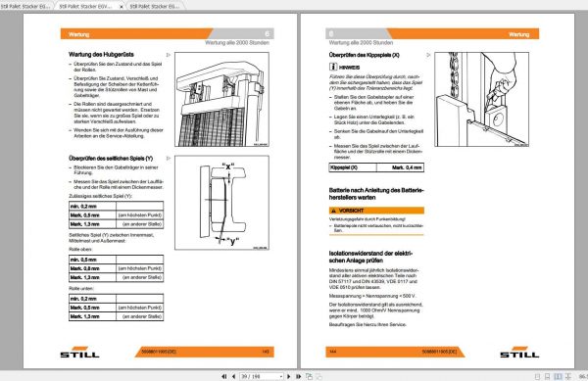Switch to the first Still Pallet Stacker tab
The image size is (588, 381).
click(25, 7)
